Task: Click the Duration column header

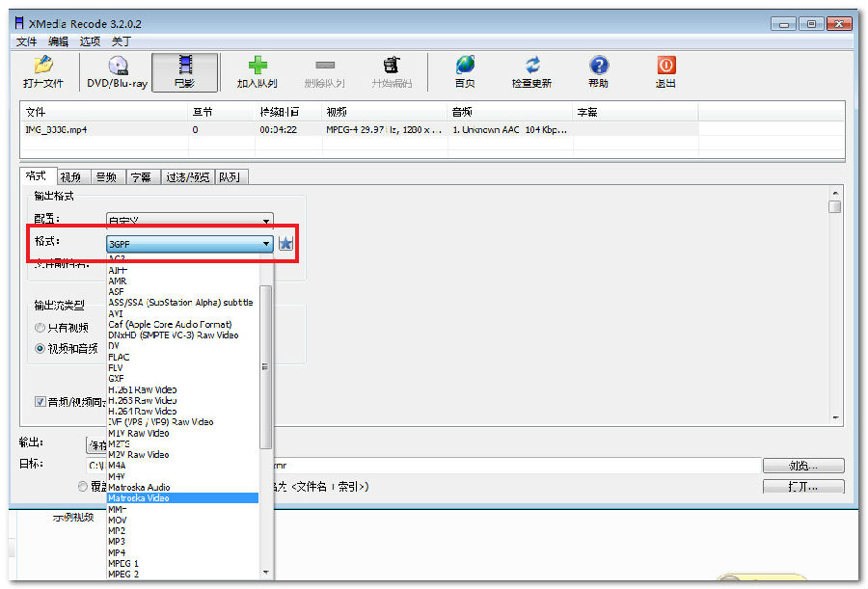Action: (287, 112)
